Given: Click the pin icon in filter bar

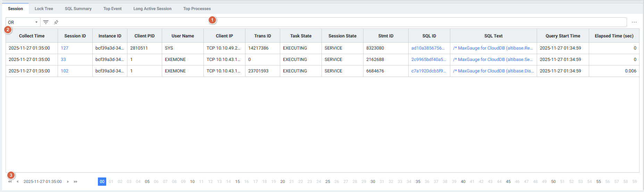Looking at the screenshot, I should 56,22.
